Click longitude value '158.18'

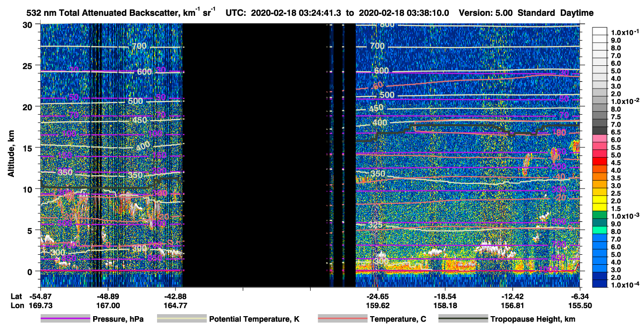click(445, 305)
